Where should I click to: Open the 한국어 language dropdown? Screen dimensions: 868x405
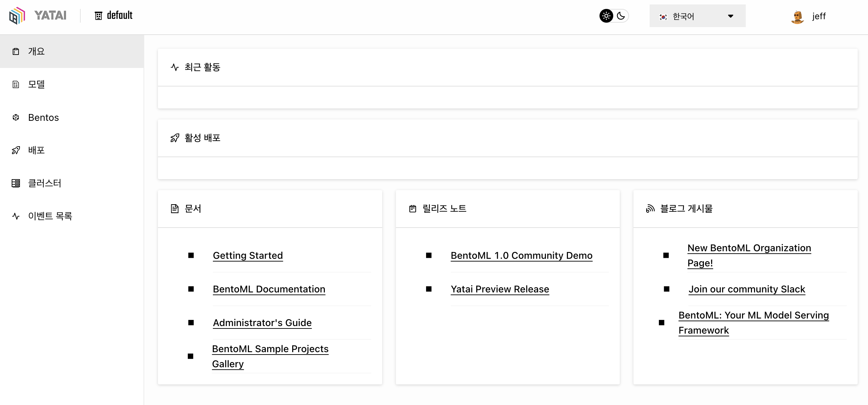point(697,16)
